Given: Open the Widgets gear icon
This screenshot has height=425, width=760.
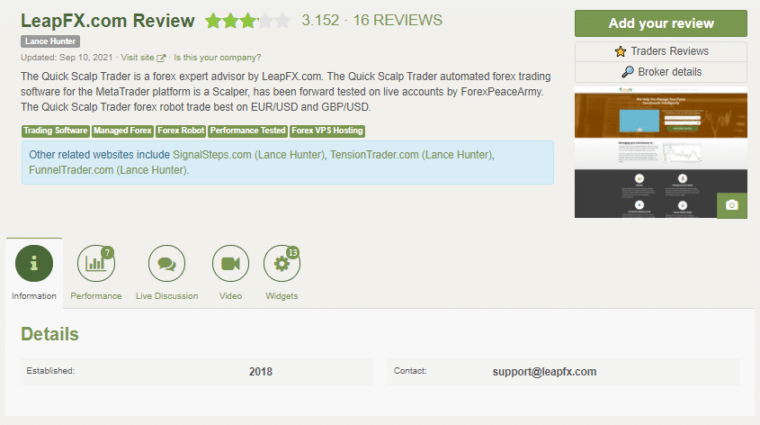Looking at the screenshot, I should point(282,264).
